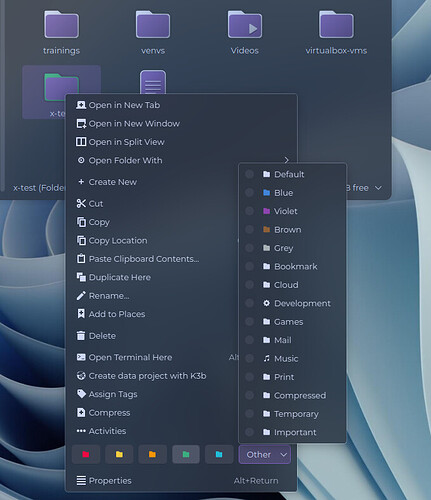Click the Open Terminal Here icon
The image size is (431, 500).
pos(81,357)
